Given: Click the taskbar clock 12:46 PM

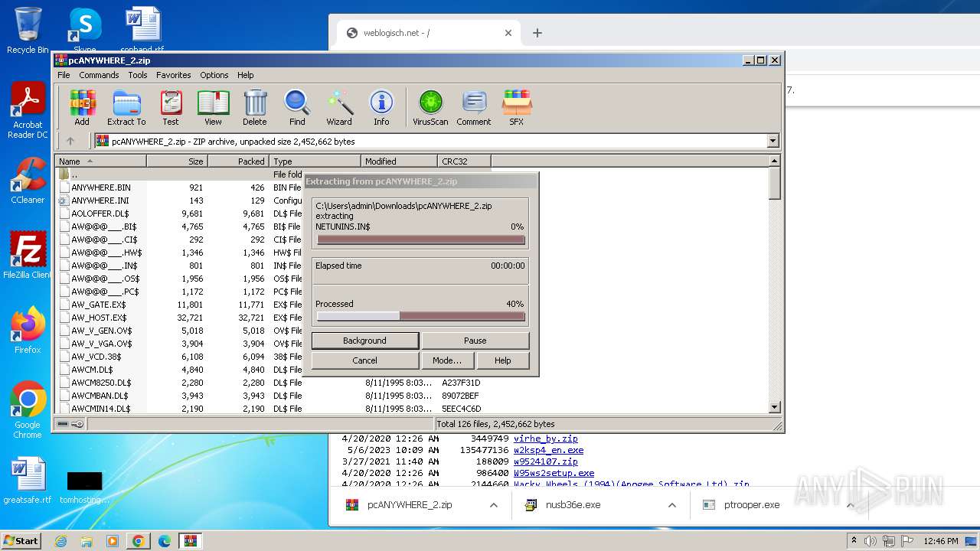Looking at the screenshot, I should tap(941, 541).
